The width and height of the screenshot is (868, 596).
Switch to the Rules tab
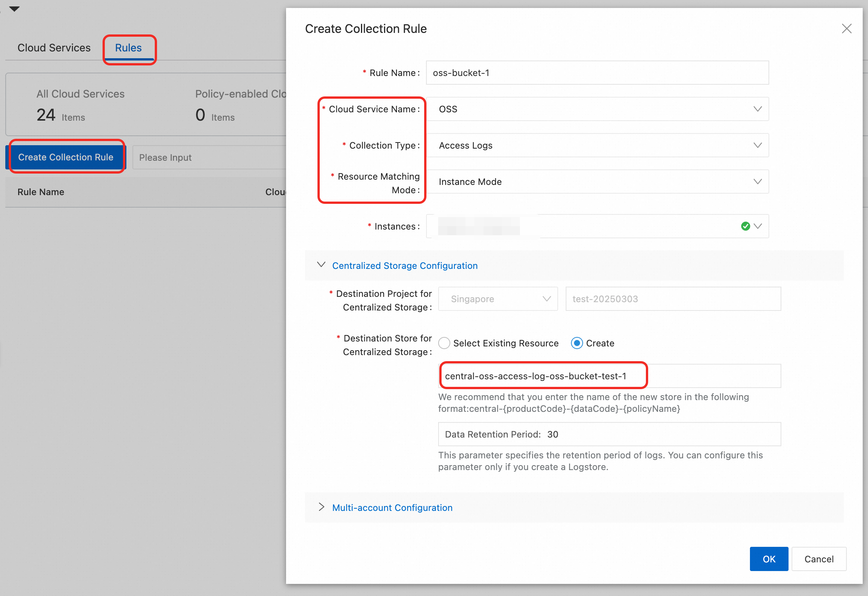tap(128, 48)
